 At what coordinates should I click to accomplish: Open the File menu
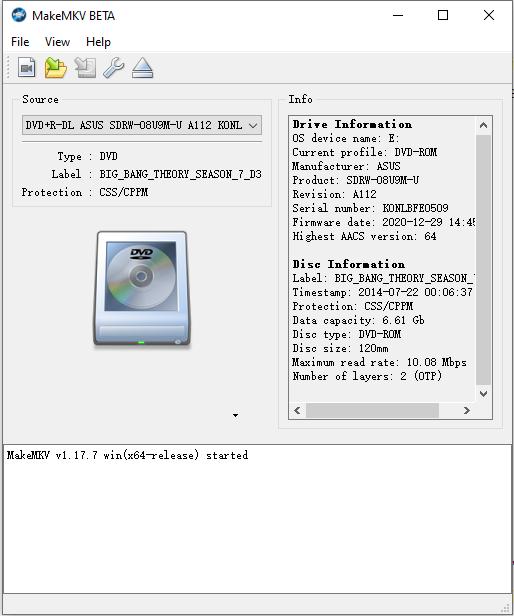[x=20, y=42]
